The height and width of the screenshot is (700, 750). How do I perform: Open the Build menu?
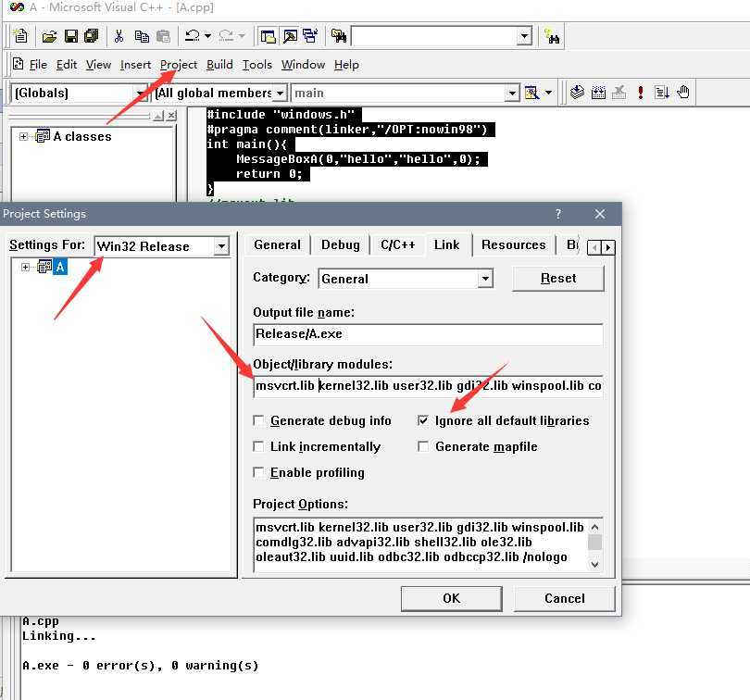219,65
